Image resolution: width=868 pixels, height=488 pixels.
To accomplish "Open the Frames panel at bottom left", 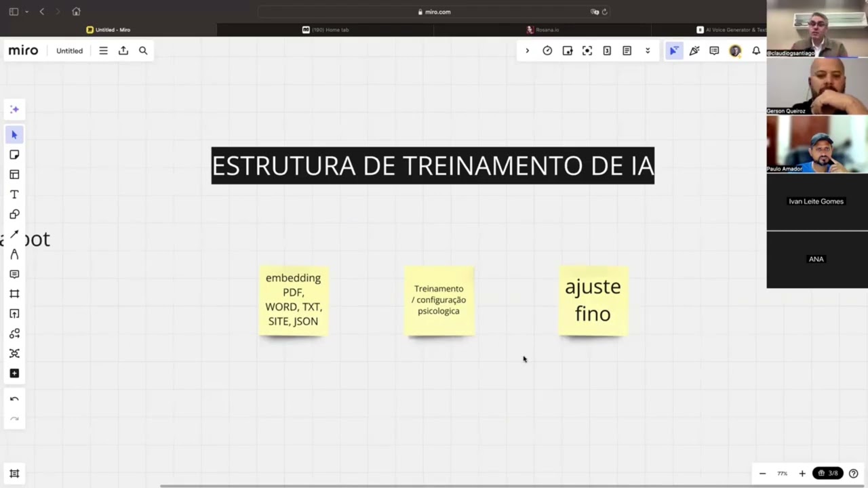I will tap(14, 473).
